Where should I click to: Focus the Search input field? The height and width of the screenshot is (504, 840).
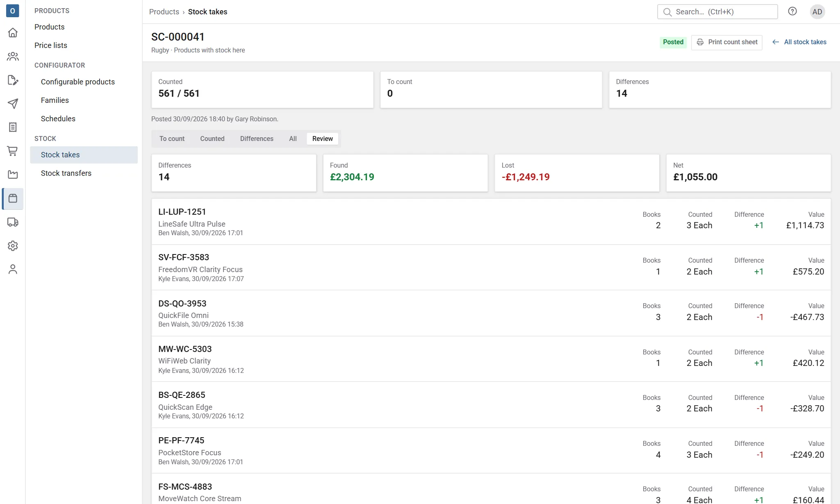717,12
